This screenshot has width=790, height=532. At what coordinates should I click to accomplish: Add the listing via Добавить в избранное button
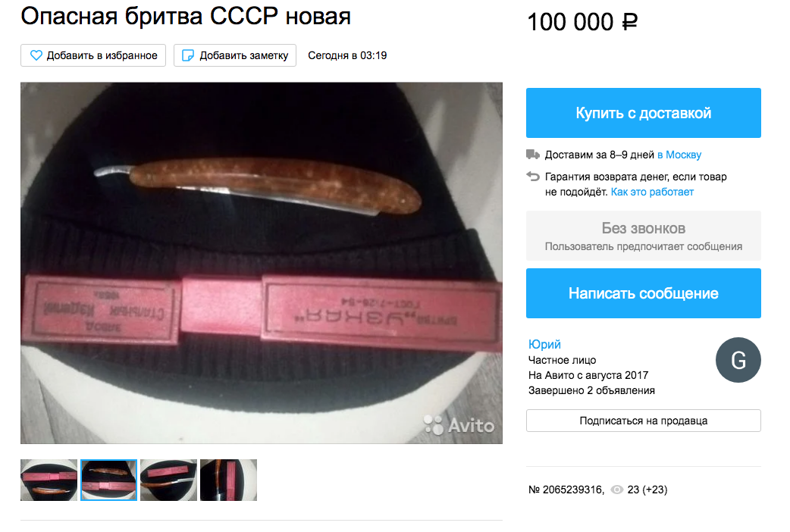tap(93, 55)
